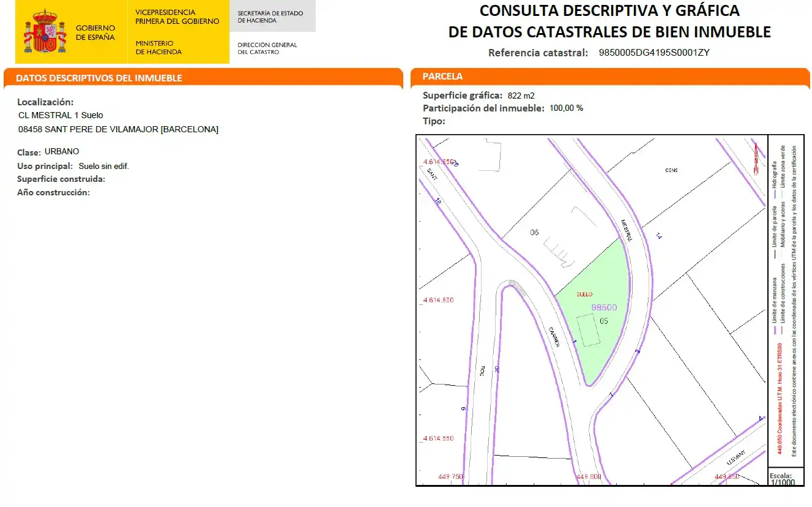Select the address 'CL MESTRAL 1 Suelo'
Image resolution: width=812 pixels, height=507 pixels.
(x=61, y=115)
